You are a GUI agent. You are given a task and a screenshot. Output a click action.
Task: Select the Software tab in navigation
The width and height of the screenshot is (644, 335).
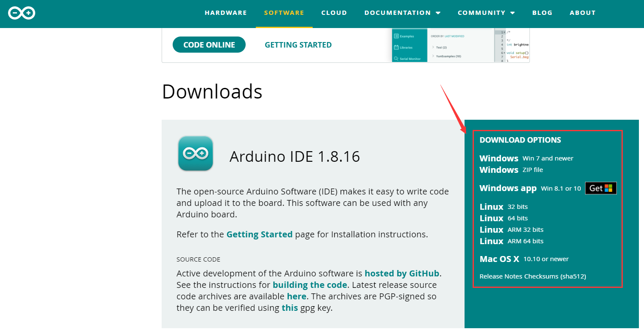click(284, 13)
